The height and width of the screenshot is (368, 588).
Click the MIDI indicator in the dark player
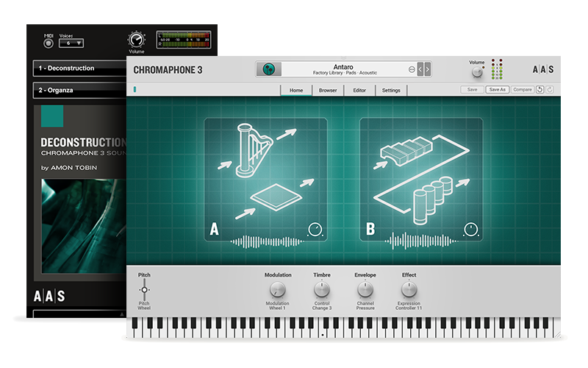(x=49, y=43)
